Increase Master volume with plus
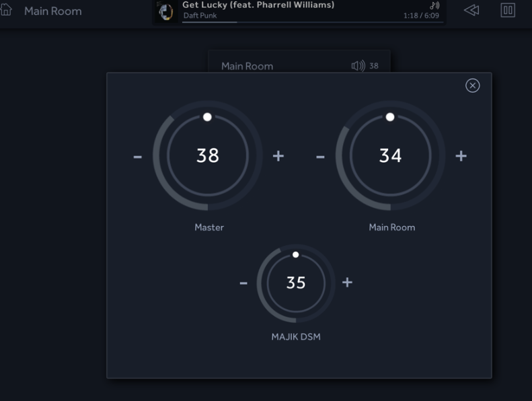532x401 pixels. tap(278, 156)
